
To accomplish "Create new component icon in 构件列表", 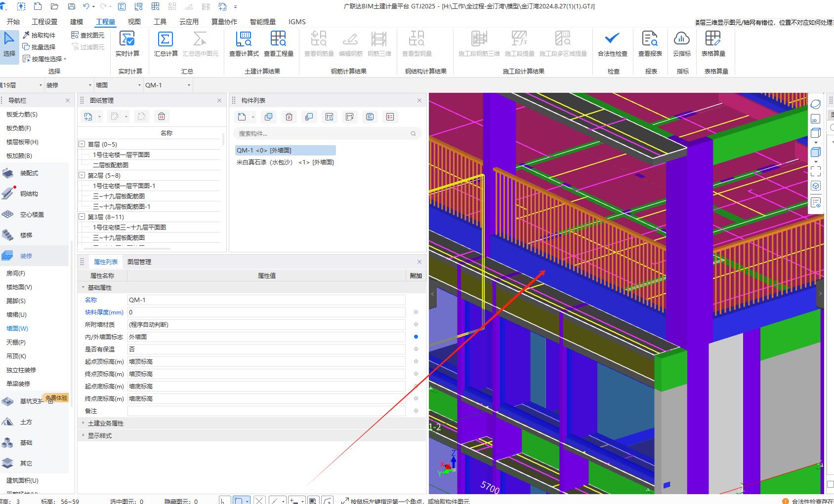I will (242, 117).
